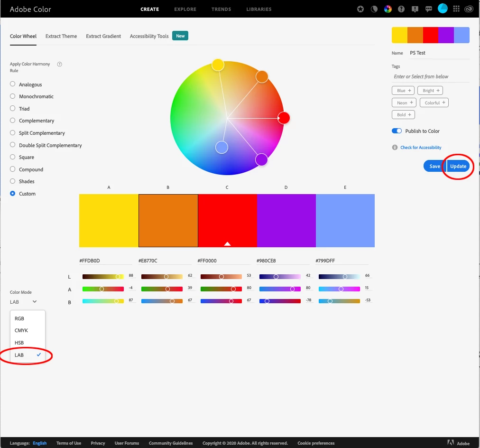Click the tags input field

point(430,76)
